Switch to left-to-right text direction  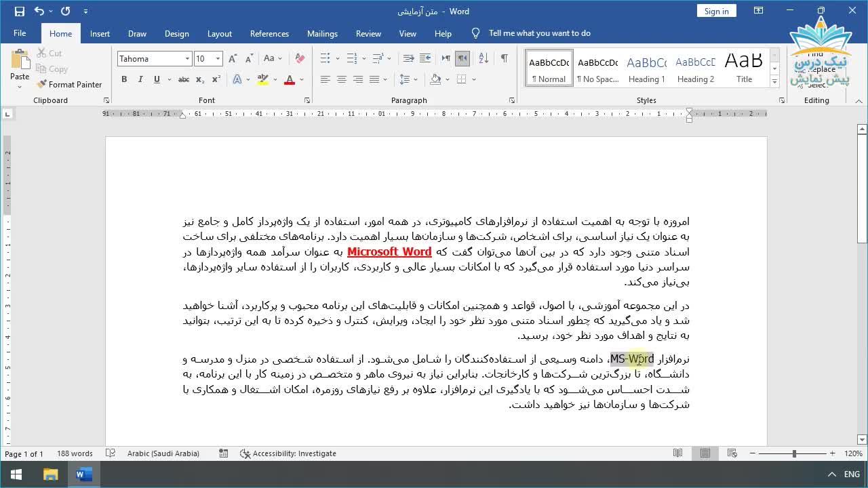point(446,59)
